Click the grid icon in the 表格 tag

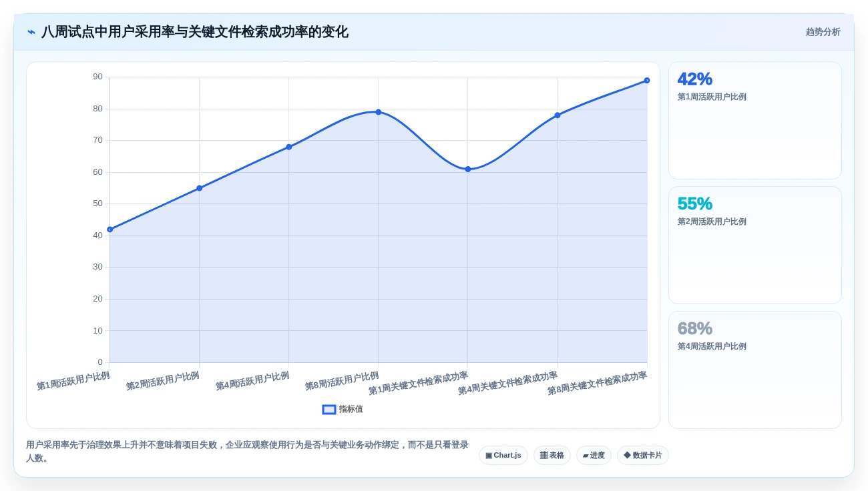point(544,455)
